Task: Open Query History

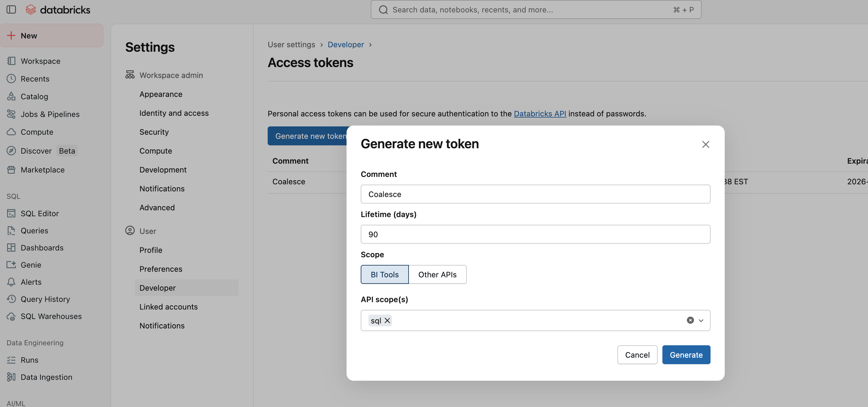Action: tap(45, 299)
